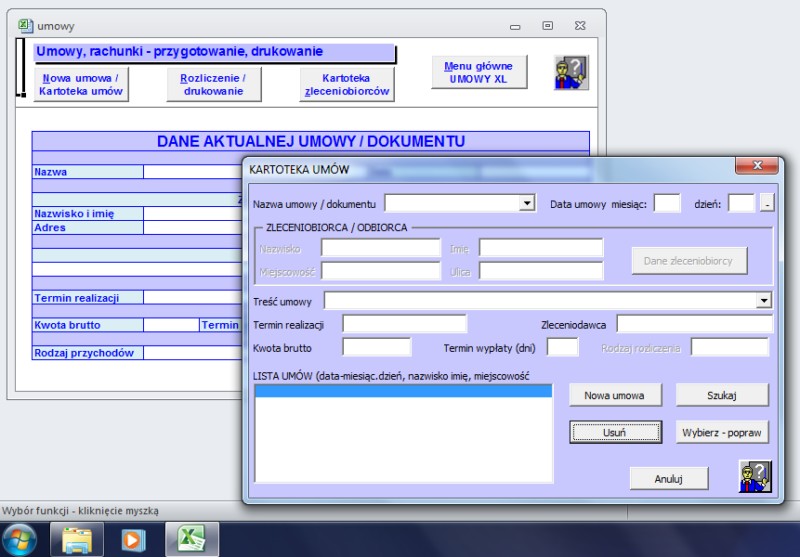
Task: Go to Menu główne UMOWY XL
Action: 479,72
